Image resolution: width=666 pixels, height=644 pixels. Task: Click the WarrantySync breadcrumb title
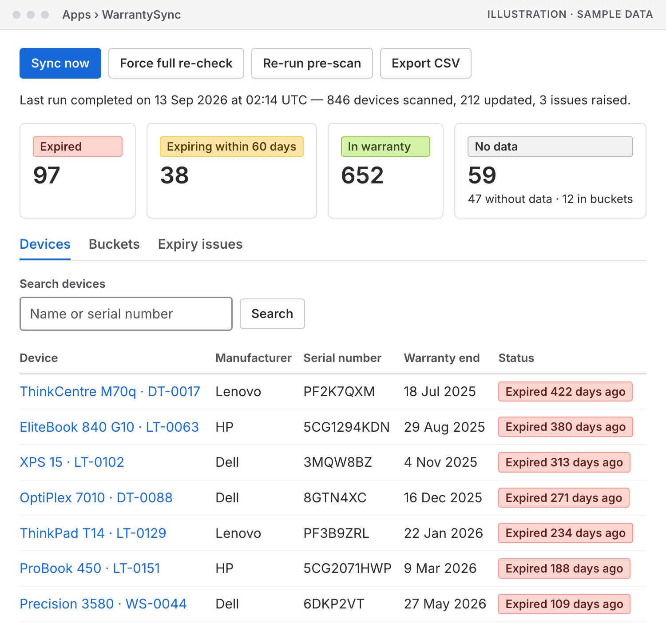pyautogui.click(x=142, y=15)
